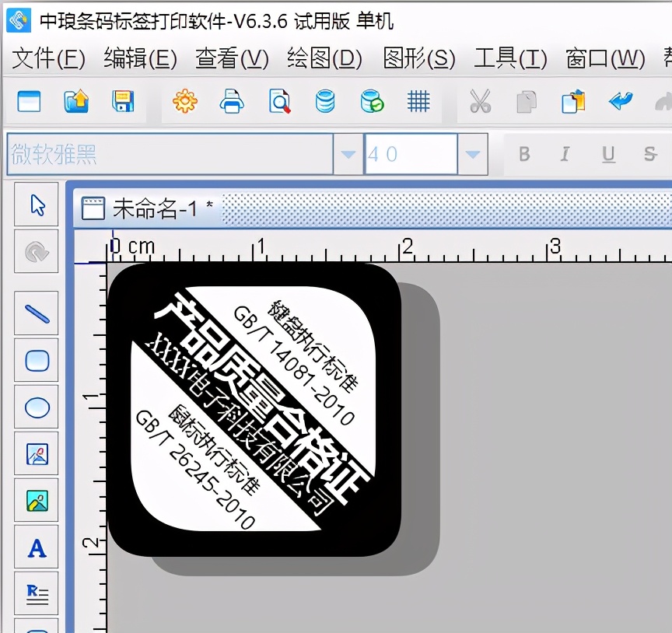
Task: Expand the rich text tool options
Action: tap(36, 595)
